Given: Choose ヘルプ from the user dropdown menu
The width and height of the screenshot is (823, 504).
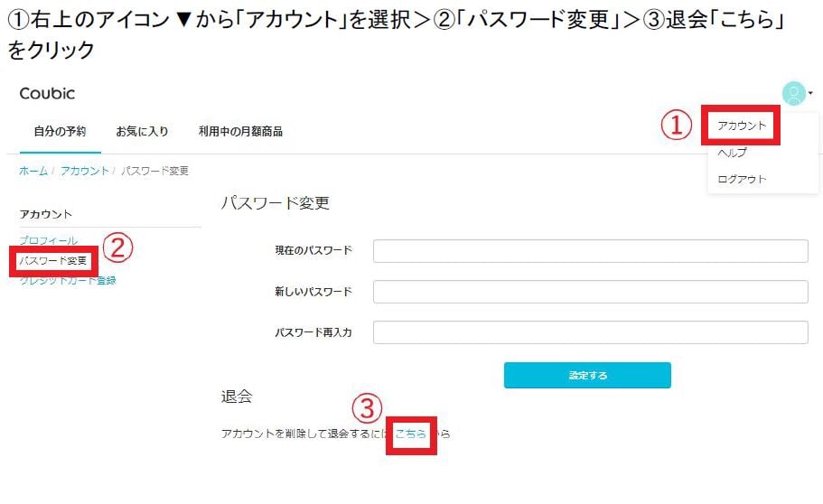Looking at the screenshot, I should click(x=732, y=153).
